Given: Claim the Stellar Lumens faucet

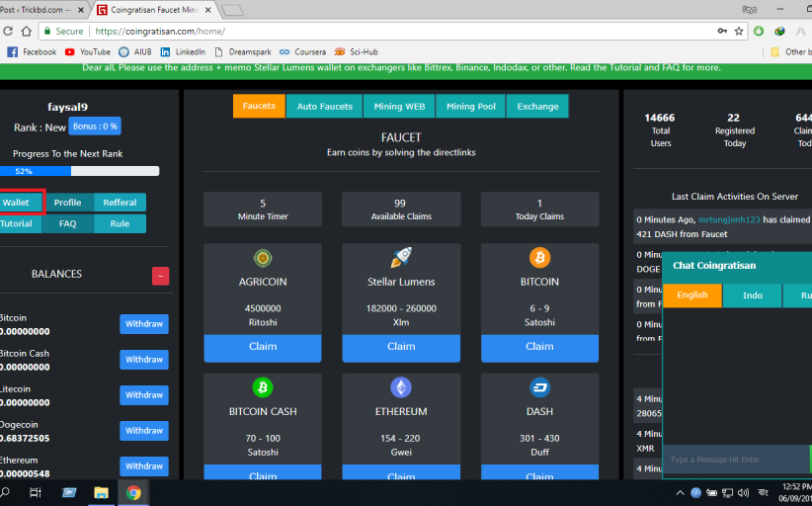Looking at the screenshot, I should pyautogui.click(x=401, y=347).
